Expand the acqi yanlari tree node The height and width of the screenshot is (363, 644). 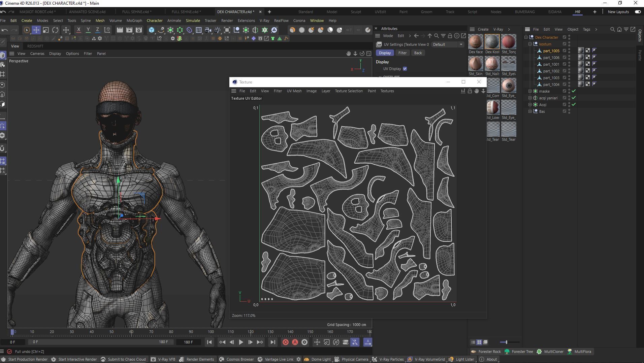(x=530, y=98)
